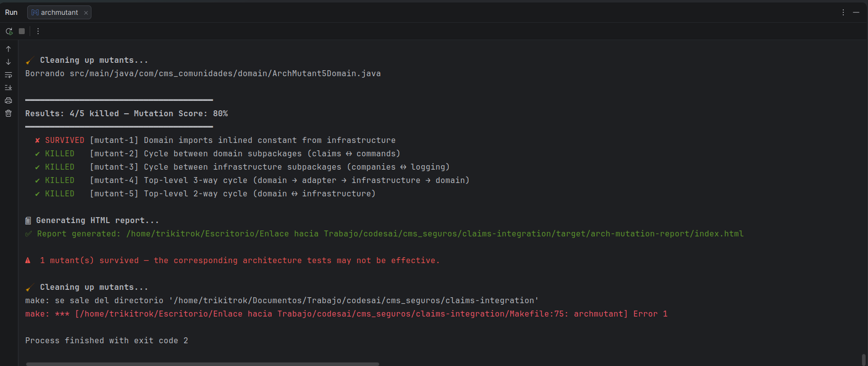868x366 pixels.
Task: Click the ArchMutant5Domain.java deletion line
Action: [x=203, y=74]
